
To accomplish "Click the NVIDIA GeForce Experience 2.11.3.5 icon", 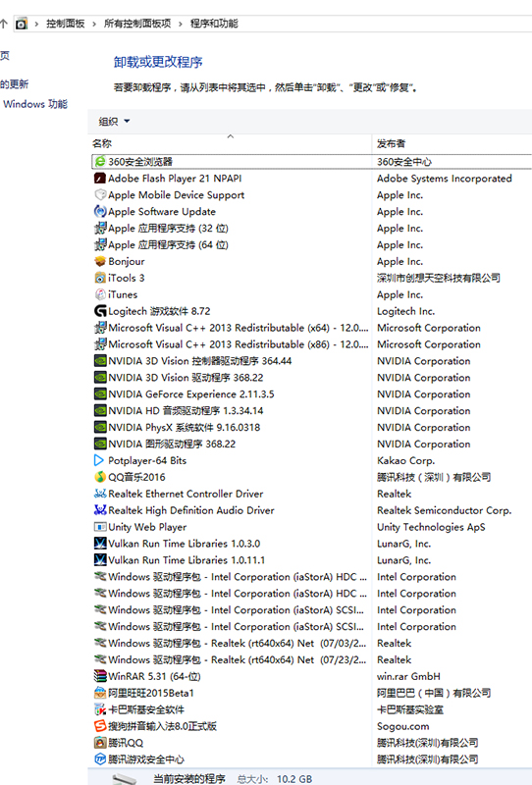I will (x=100, y=394).
